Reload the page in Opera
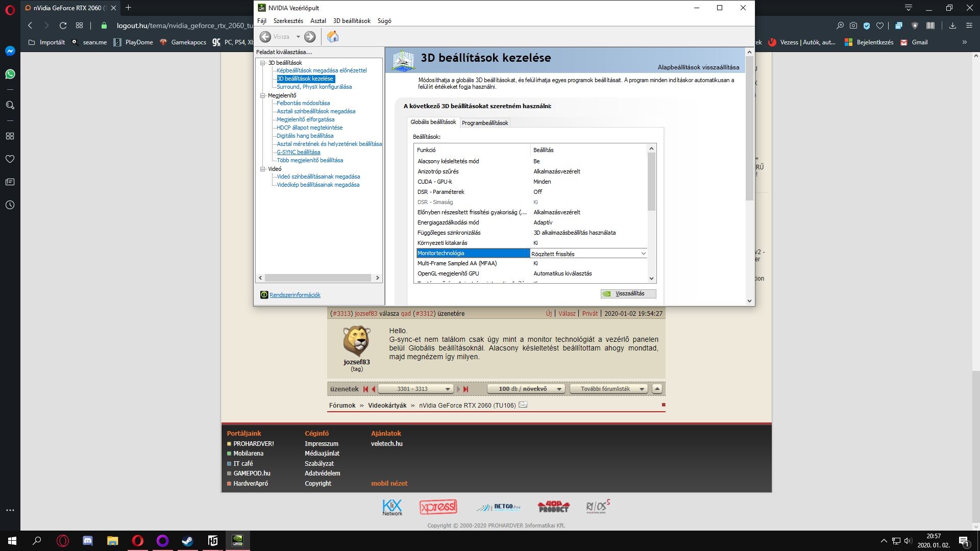The image size is (980, 551). tap(63, 26)
